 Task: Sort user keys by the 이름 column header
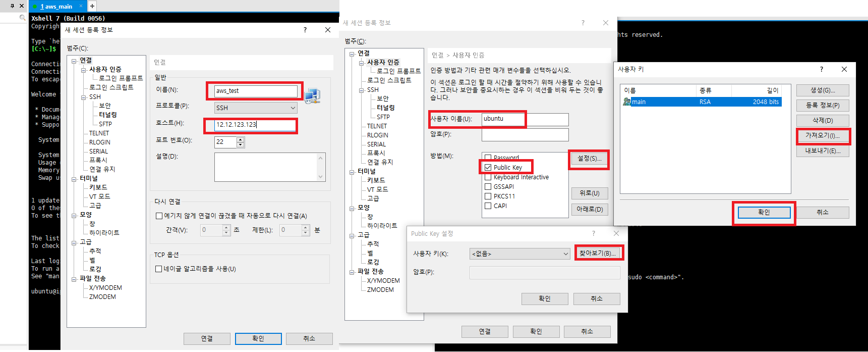(x=658, y=90)
